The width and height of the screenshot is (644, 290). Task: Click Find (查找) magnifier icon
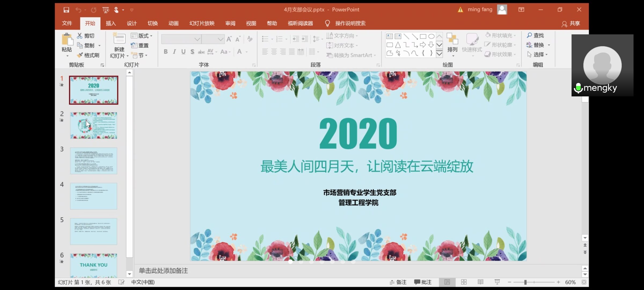[x=529, y=35]
